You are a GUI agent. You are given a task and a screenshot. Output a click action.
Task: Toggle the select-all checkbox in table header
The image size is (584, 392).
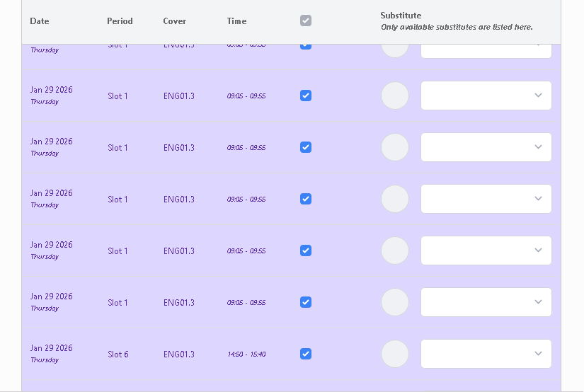(x=306, y=21)
